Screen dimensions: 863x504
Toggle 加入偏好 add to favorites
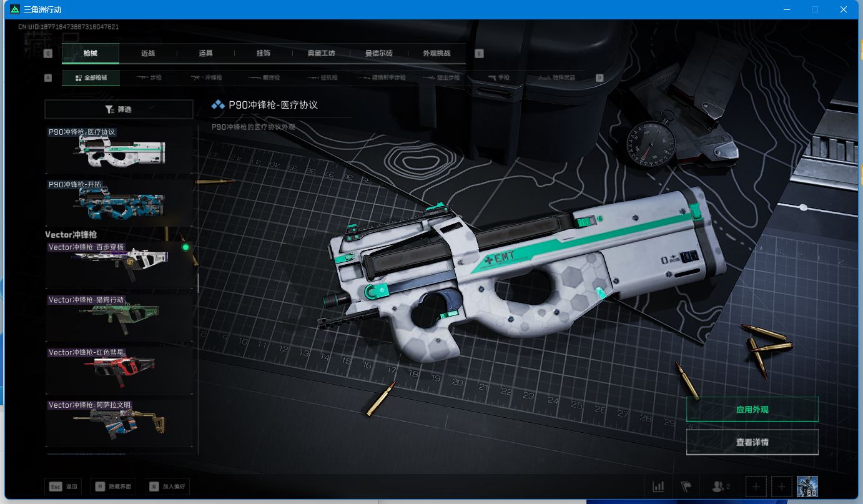pos(167,487)
